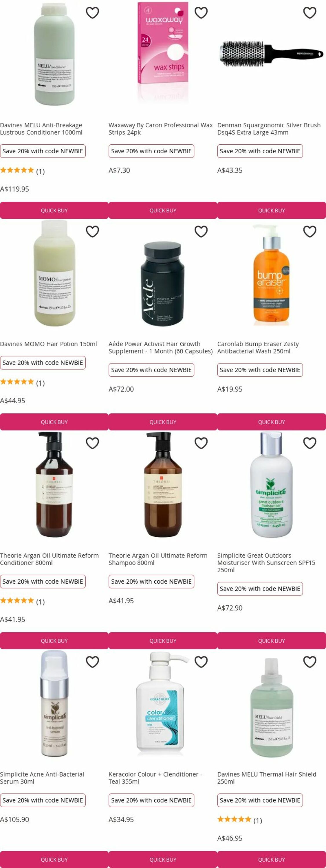The width and height of the screenshot is (326, 868).
Task: Heart the Keracolor Clenditioner Teal
Action: (201, 662)
